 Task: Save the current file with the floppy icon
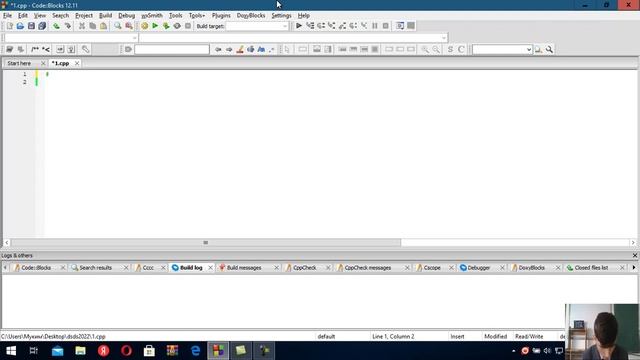[x=31, y=26]
